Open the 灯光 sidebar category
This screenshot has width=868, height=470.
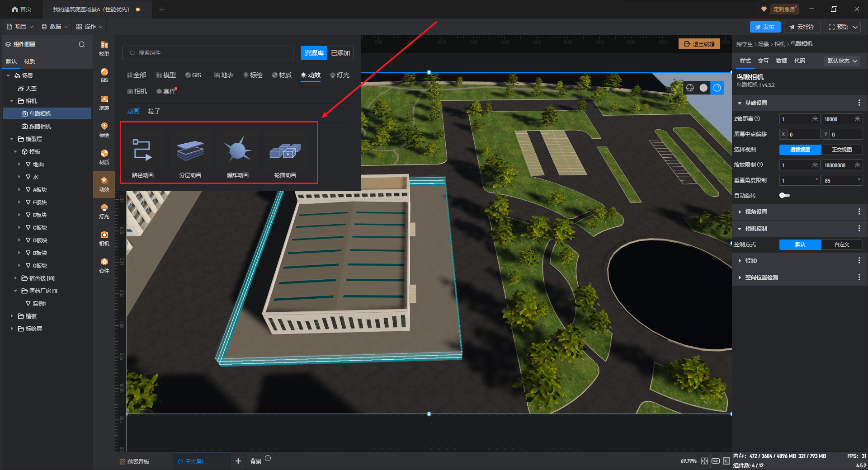[104, 211]
